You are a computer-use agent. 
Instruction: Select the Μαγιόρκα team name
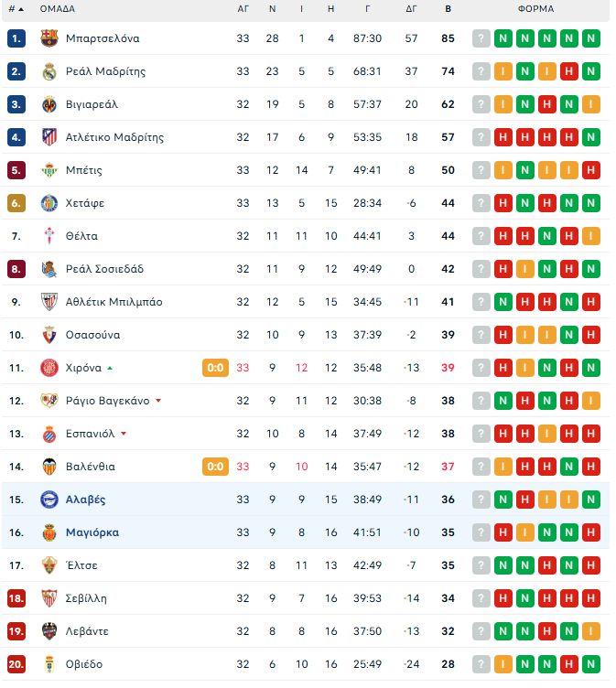(x=92, y=532)
